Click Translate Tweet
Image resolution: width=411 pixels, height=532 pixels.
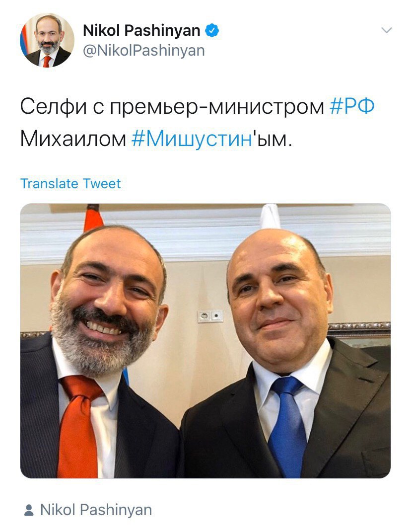click(x=70, y=184)
